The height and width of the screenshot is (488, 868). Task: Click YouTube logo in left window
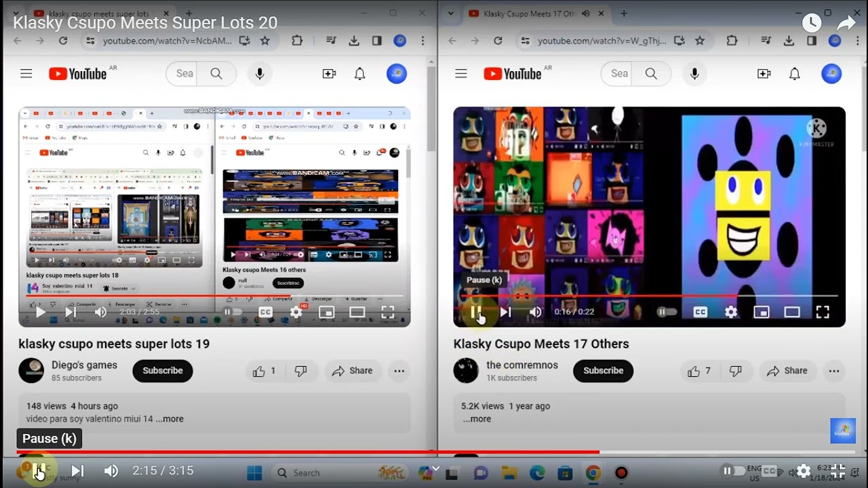[x=78, y=74]
